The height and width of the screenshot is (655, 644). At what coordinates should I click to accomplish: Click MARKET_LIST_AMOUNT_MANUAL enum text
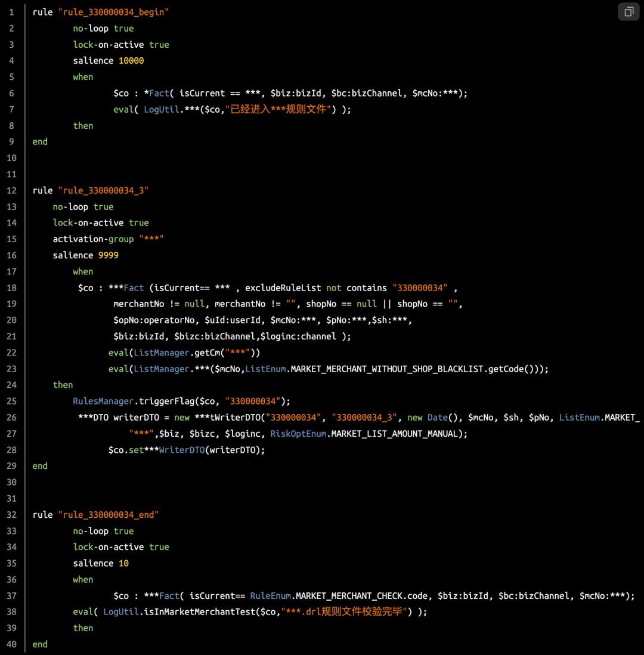394,434
